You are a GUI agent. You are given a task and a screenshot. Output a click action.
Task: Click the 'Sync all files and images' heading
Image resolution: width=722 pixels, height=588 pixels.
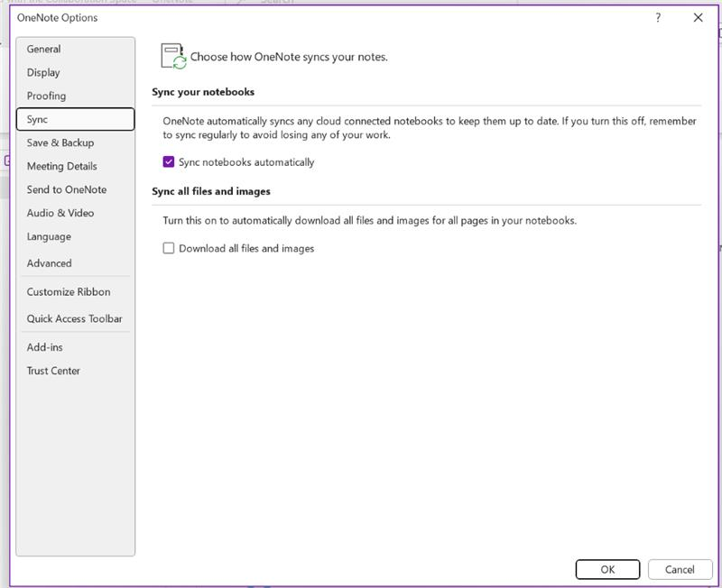(x=211, y=191)
